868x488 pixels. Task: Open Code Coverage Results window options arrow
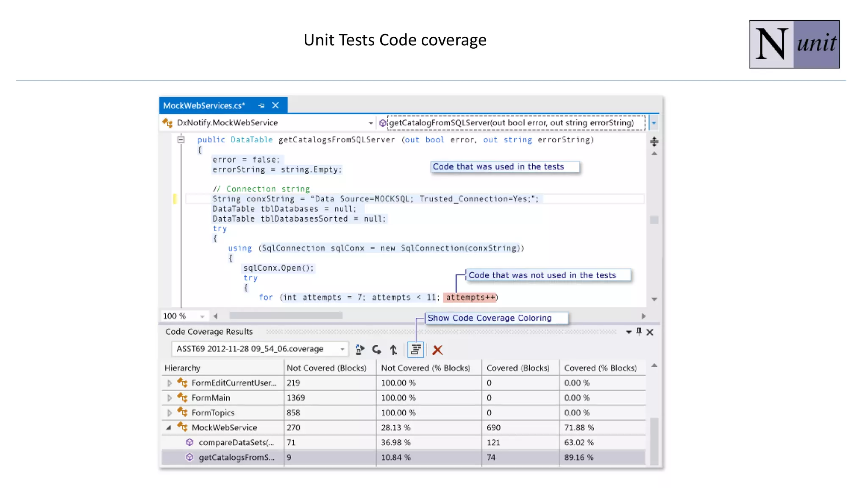tap(629, 332)
